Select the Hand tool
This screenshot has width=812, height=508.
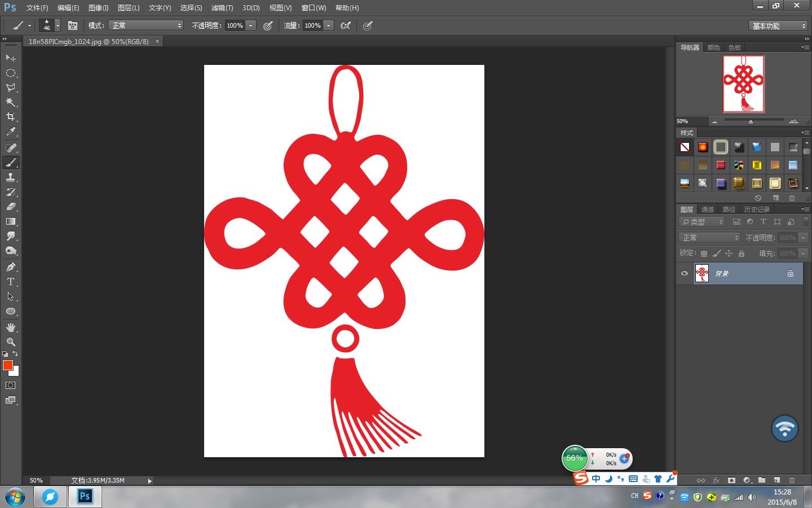(x=10, y=327)
